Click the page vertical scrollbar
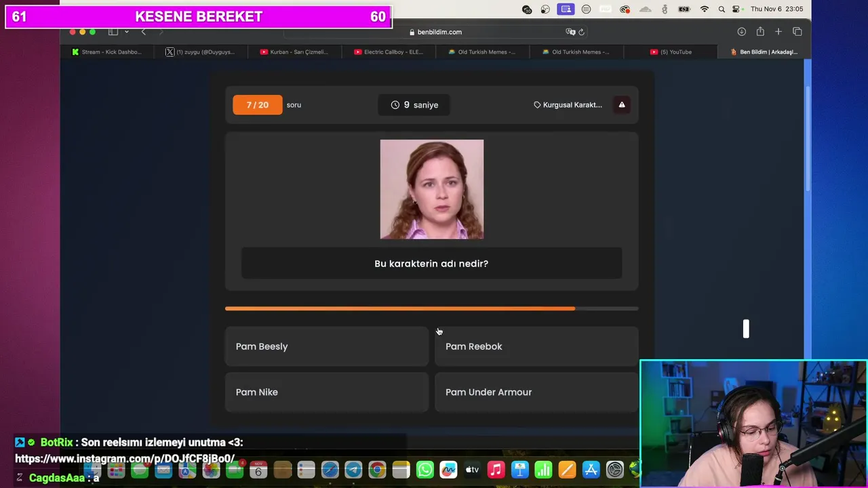The image size is (868, 488). click(x=808, y=139)
